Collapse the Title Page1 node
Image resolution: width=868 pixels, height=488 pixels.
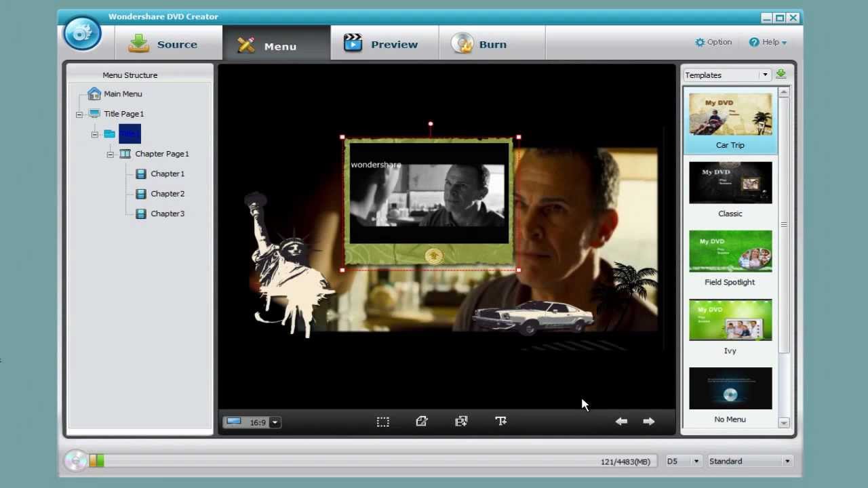[79, 115]
